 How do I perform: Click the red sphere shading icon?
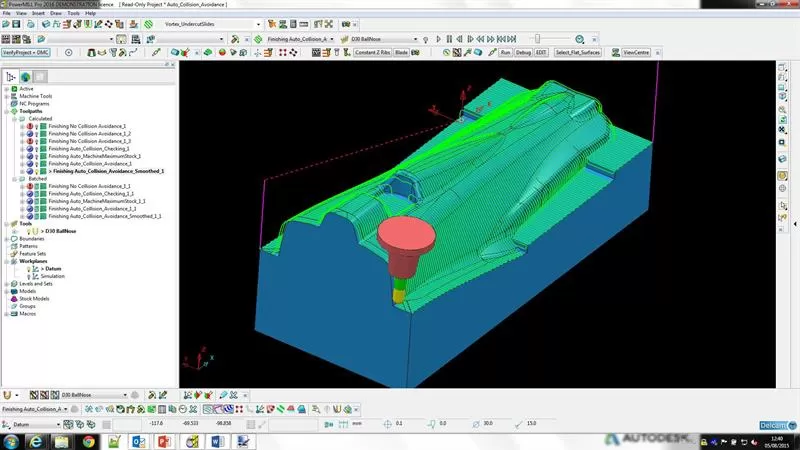click(222, 53)
